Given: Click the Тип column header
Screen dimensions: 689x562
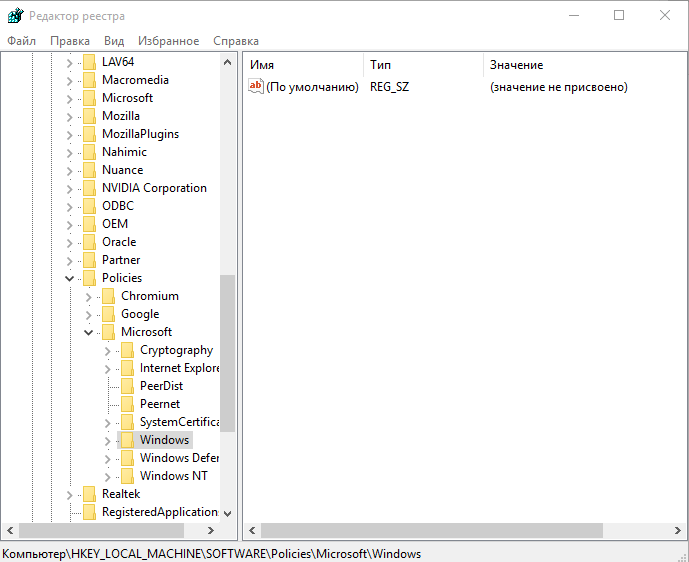Looking at the screenshot, I should (x=420, y=65).
